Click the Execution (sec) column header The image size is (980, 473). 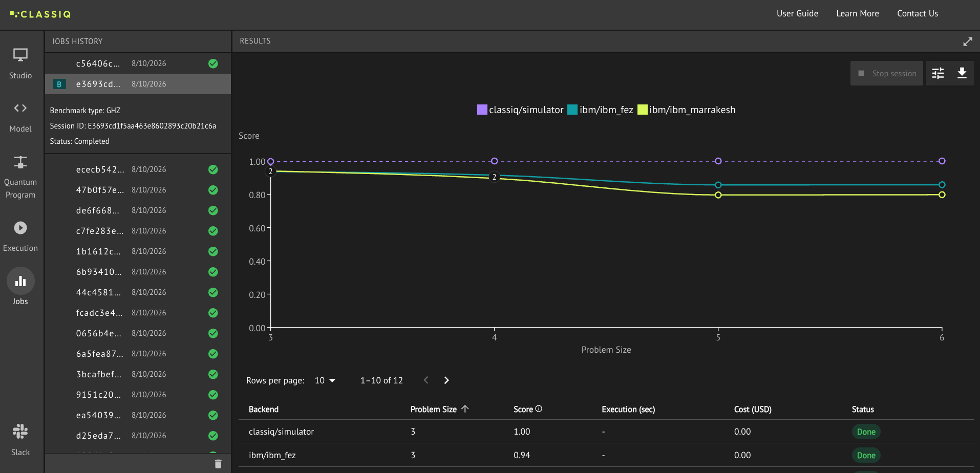point(628,409)
